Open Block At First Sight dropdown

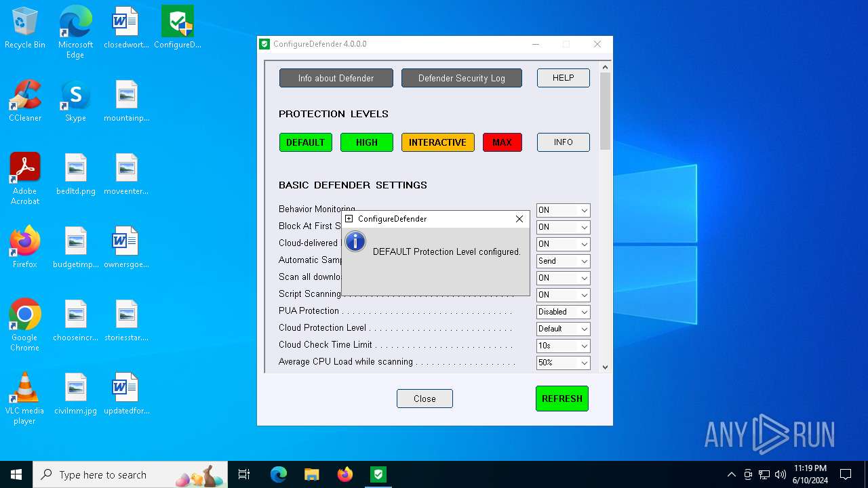(x=563, y=227)
